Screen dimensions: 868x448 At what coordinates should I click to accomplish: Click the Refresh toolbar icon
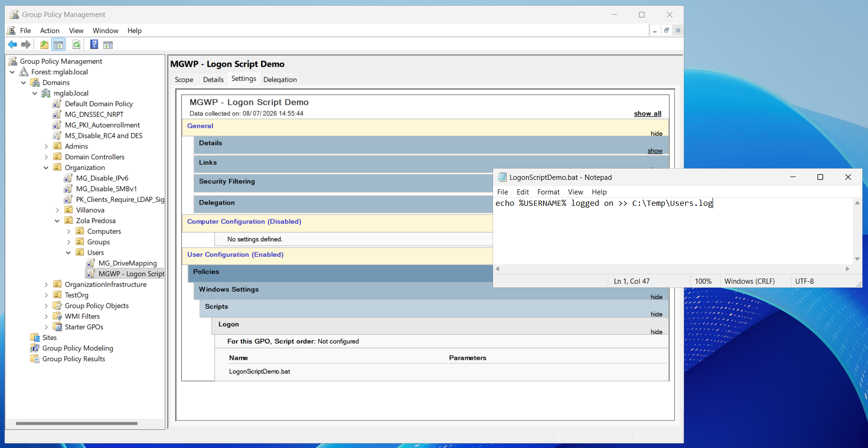click(x=76, y=45)
